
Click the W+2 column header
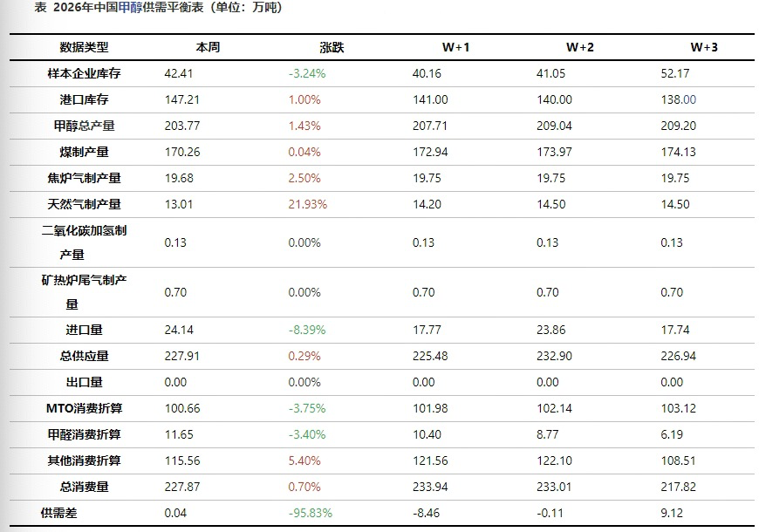pyautogui.click(x=580, y=47)
